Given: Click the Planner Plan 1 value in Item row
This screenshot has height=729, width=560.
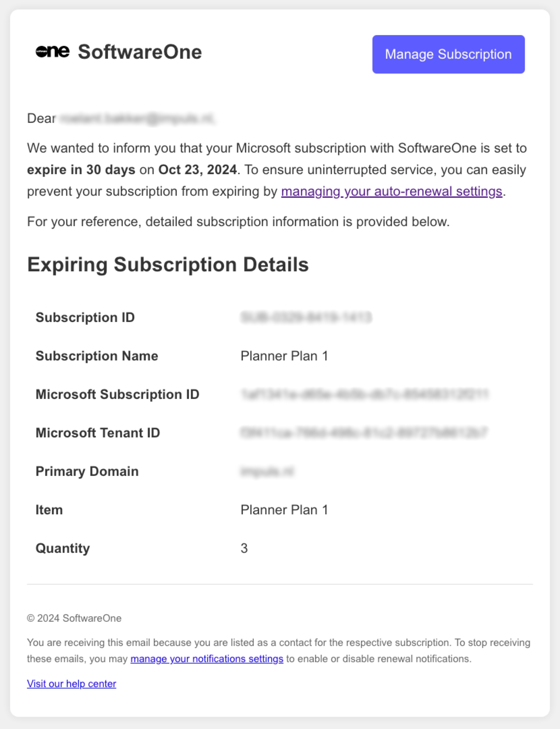Looking at the screenshot, I should [284, 510].
